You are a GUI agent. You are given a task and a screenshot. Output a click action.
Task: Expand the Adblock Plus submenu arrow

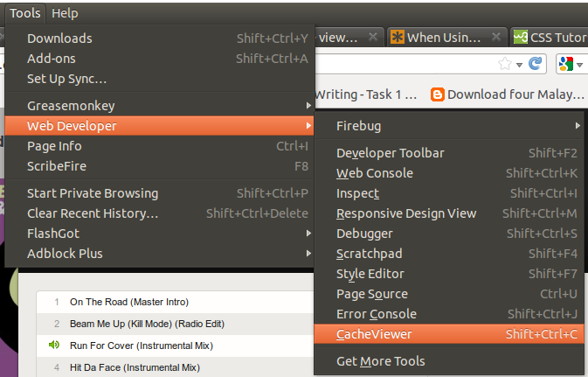pos(308,254)
